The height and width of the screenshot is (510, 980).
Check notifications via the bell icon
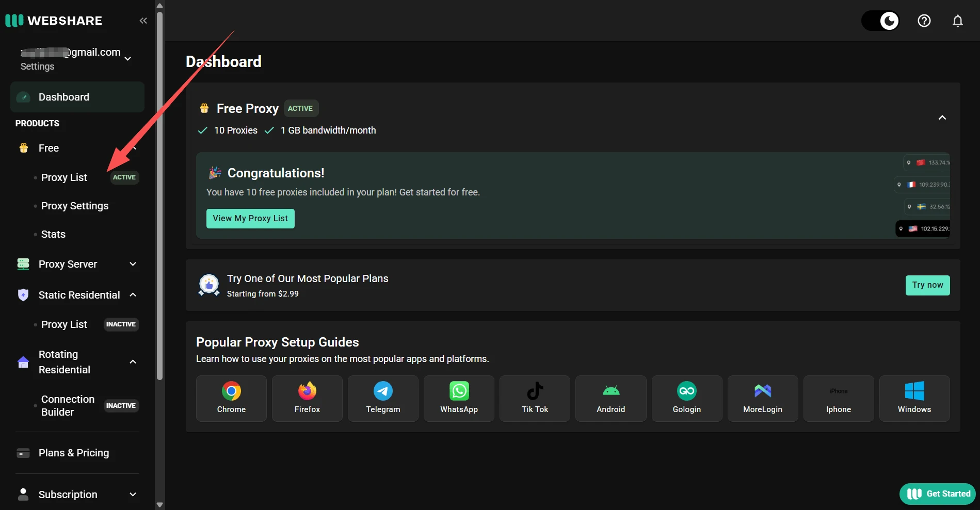click(957, 21)
